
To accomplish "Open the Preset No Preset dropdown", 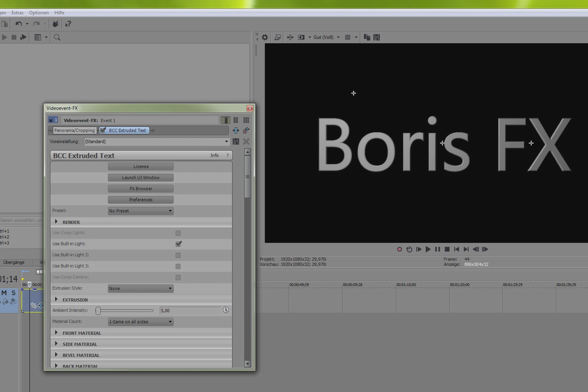I will click(x=141, y=211).
